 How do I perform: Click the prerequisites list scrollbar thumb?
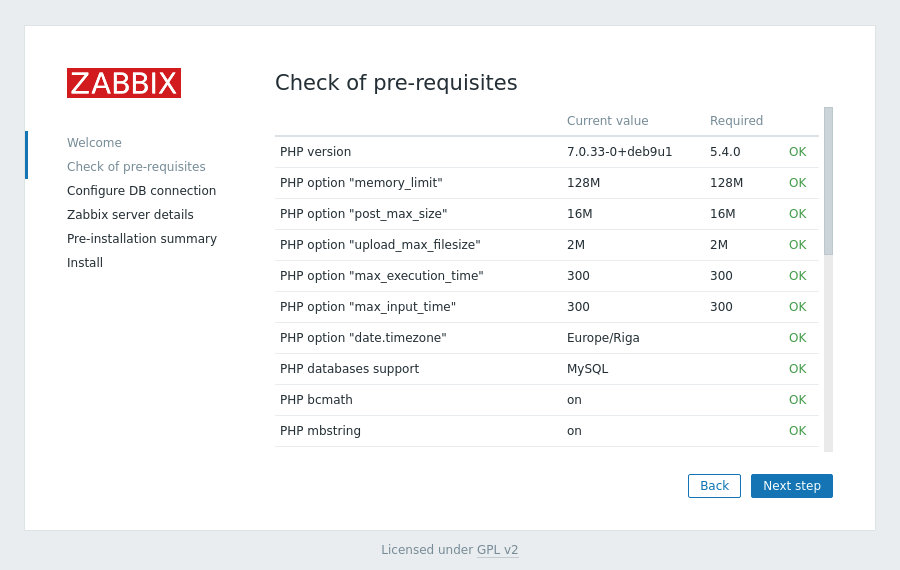click(828, 181)
